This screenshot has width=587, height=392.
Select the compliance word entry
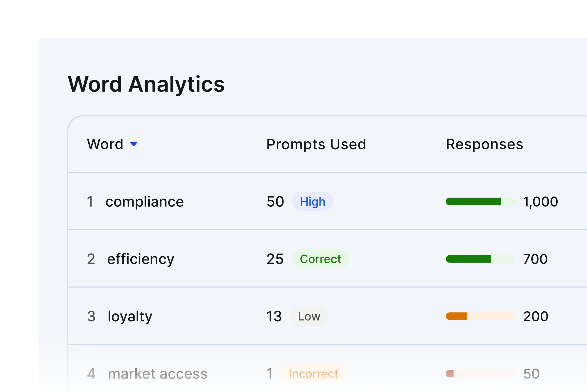(144, 202)
